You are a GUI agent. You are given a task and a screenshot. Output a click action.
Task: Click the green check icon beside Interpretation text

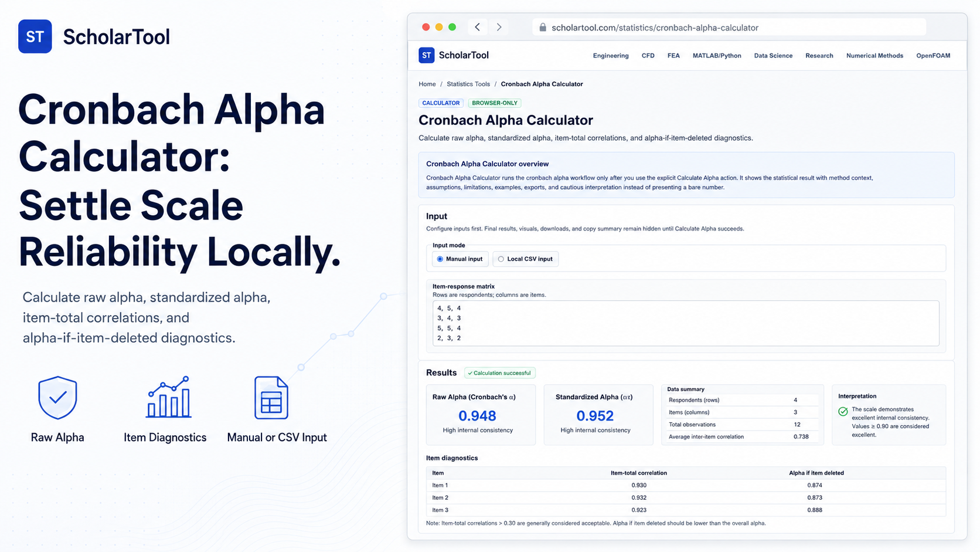843,412
